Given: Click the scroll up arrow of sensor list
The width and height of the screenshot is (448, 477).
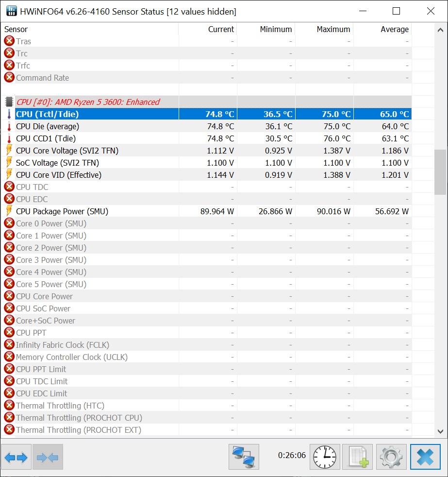Looking at the screenshot, I should [440, 30].
